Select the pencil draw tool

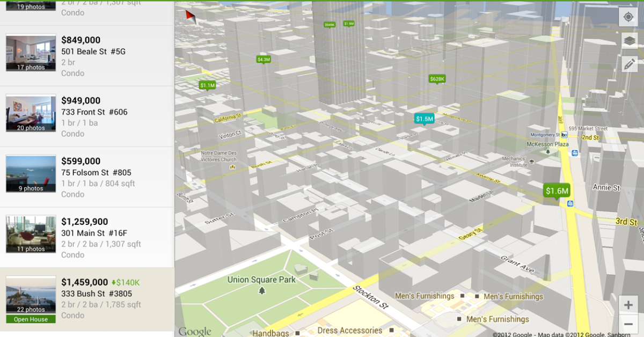(628, 64)
